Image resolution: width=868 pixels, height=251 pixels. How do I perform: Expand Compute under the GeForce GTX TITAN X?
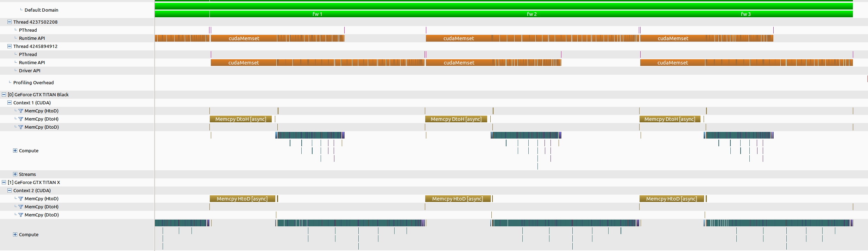tap(15, 234)
